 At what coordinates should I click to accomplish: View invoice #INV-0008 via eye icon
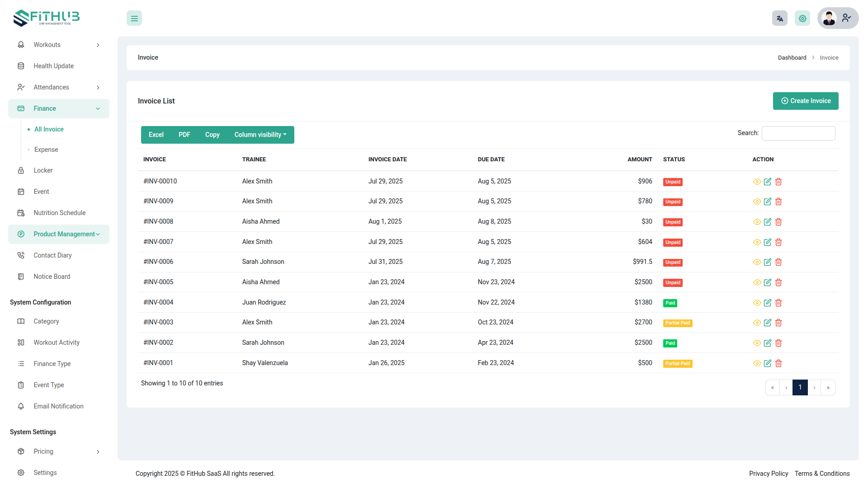pos(757,222)
